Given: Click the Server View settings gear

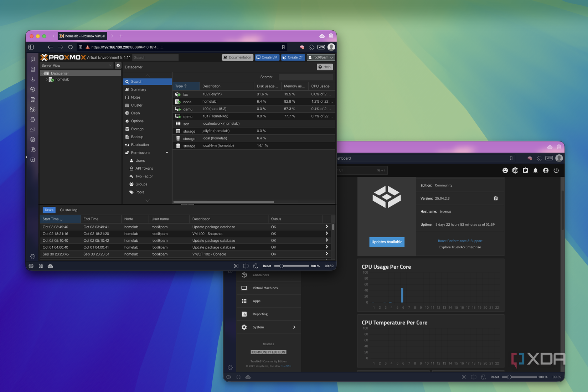Looking at the screenshot, I should click(118, 65).
